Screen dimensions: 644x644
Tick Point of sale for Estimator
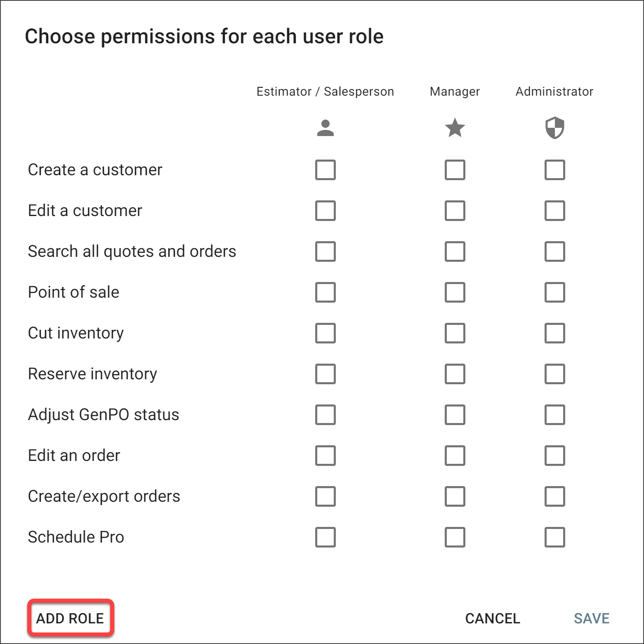325,292
